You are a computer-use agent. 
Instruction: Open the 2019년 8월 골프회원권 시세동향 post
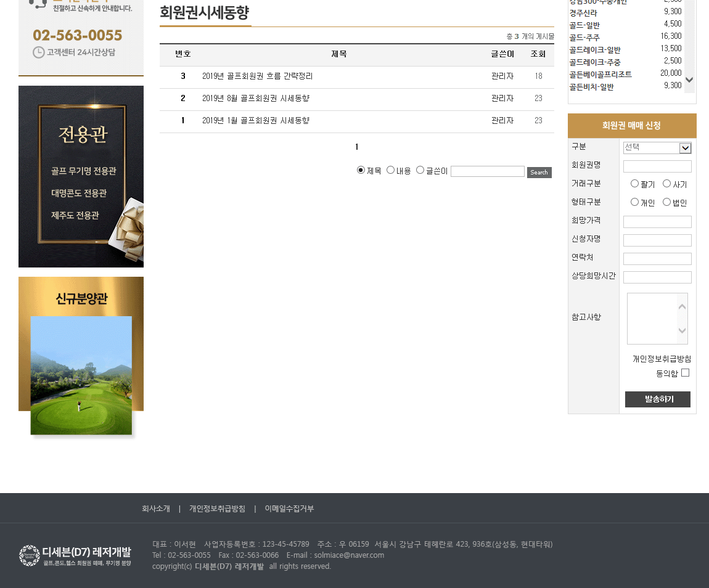[x=256, y=99]
